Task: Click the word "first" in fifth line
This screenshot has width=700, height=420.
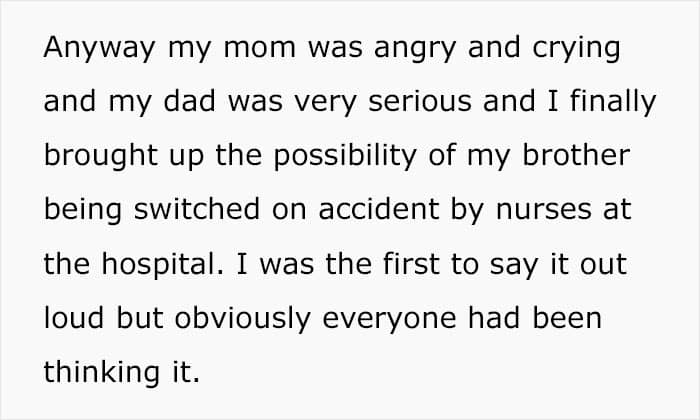Action: (411, 263)
